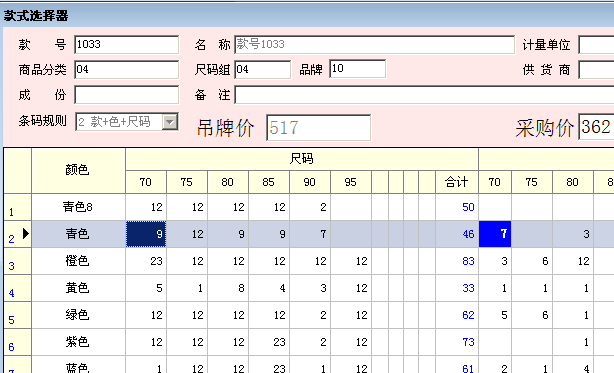
Task: Select the 黄色 color cell
Action: 78,288
